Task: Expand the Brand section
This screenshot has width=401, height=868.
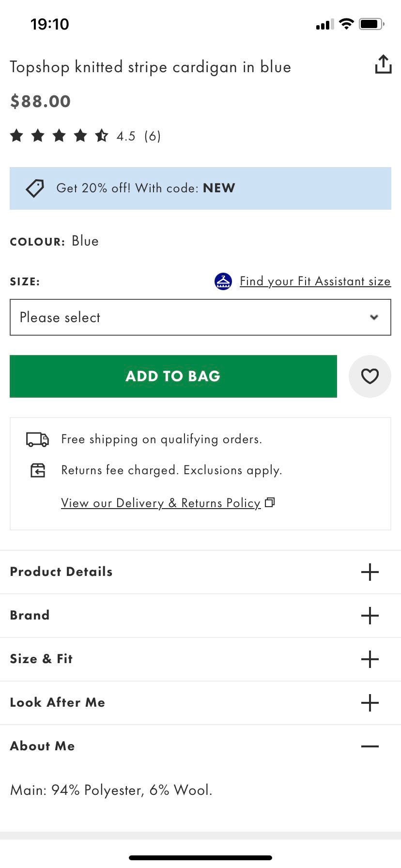Action: click(370, 616)
